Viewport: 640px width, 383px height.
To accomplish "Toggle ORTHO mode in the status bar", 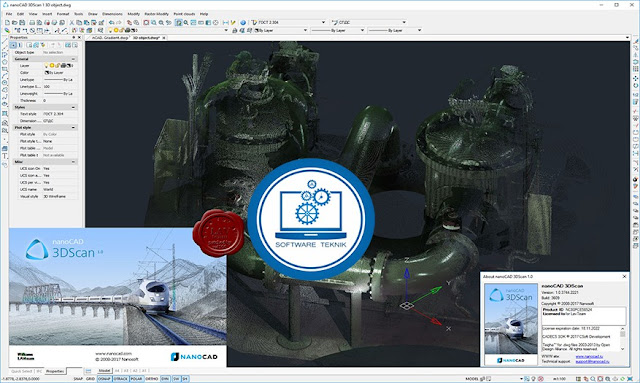I will pyautogui.click(x=151, y=379).
